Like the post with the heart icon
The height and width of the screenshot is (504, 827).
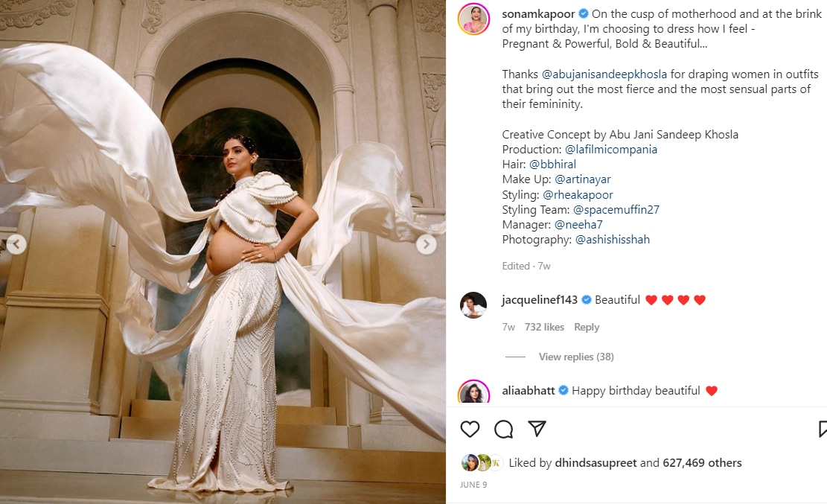470,429
